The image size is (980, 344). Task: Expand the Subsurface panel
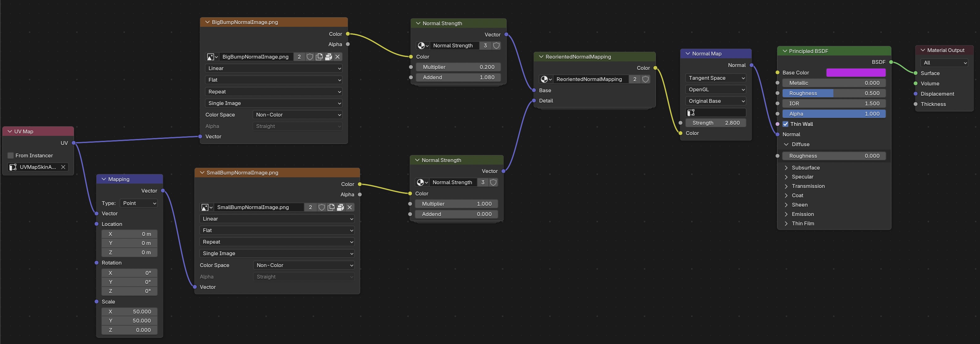tap(786, 168)
